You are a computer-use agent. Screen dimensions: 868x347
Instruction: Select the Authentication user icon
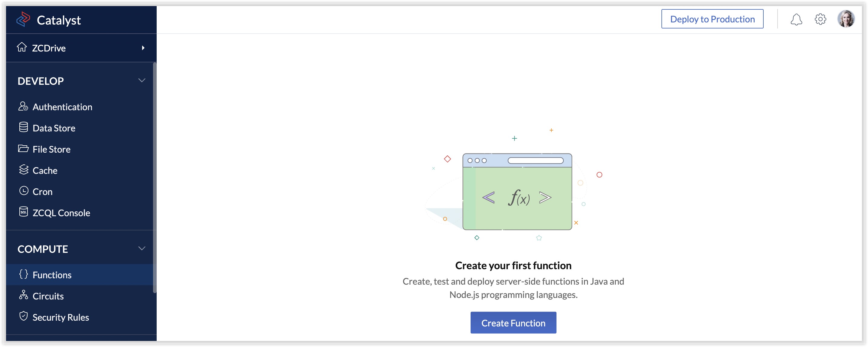23,107
